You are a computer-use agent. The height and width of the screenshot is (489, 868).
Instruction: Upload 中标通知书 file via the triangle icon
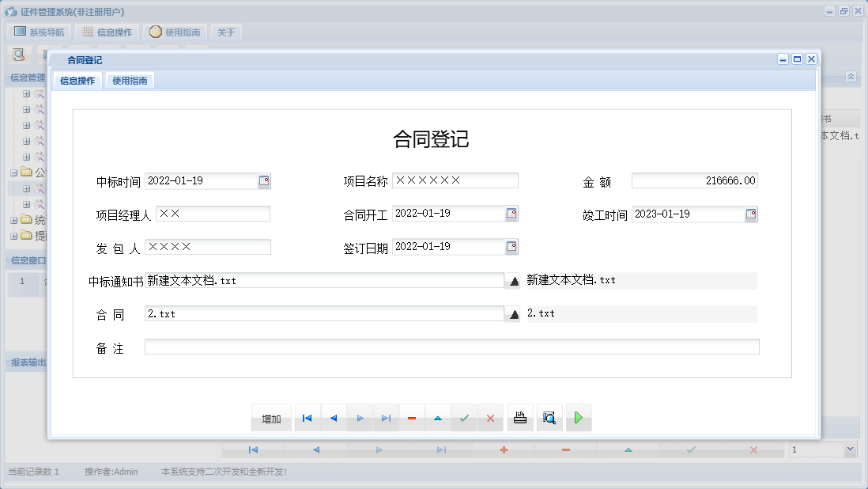coord(512,281)
